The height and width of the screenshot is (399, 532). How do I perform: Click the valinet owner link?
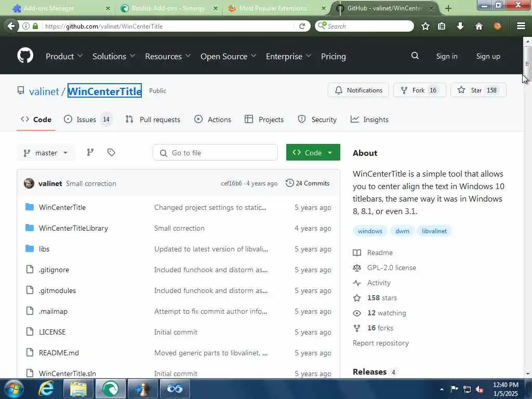44,91
